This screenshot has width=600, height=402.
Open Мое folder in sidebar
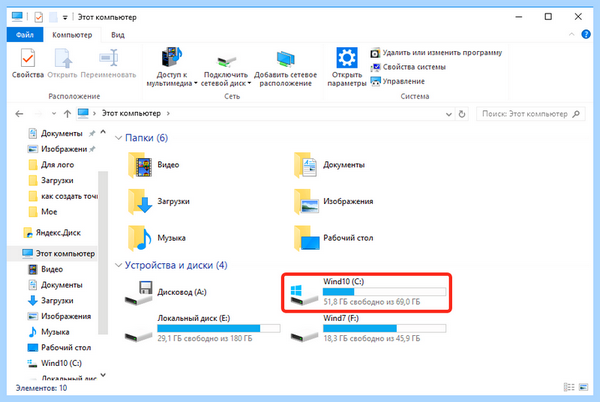click(x=43, y=212)
